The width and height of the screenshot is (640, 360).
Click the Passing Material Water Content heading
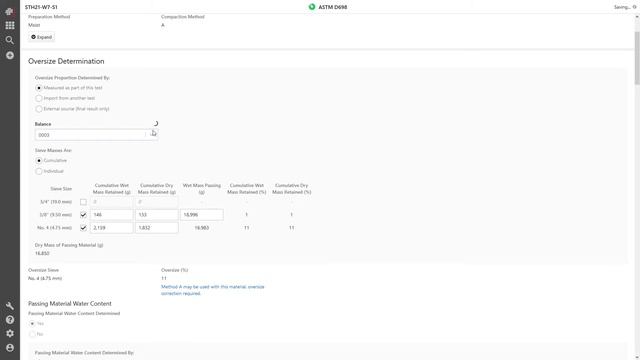70,304
